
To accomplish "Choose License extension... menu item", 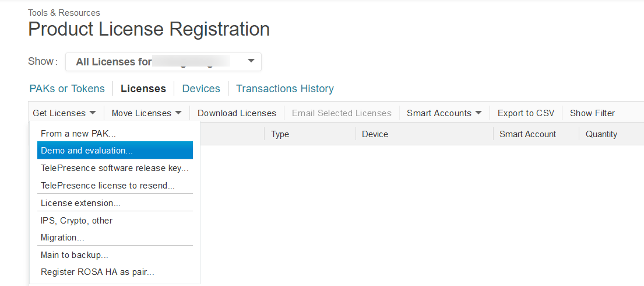I will [115, 203].
